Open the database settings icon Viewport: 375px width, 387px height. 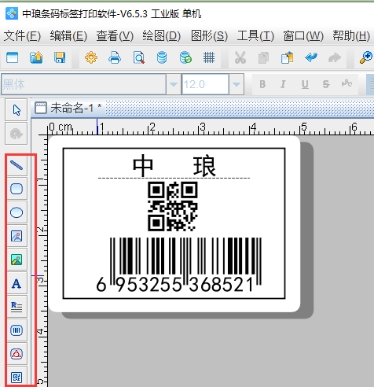[162, 58]
